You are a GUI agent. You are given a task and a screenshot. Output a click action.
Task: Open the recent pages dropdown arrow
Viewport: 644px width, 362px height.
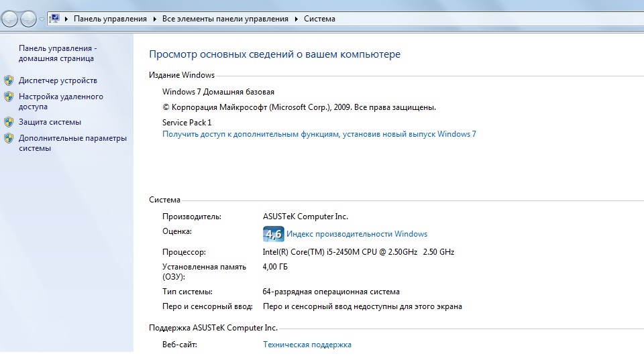point(42,19)
